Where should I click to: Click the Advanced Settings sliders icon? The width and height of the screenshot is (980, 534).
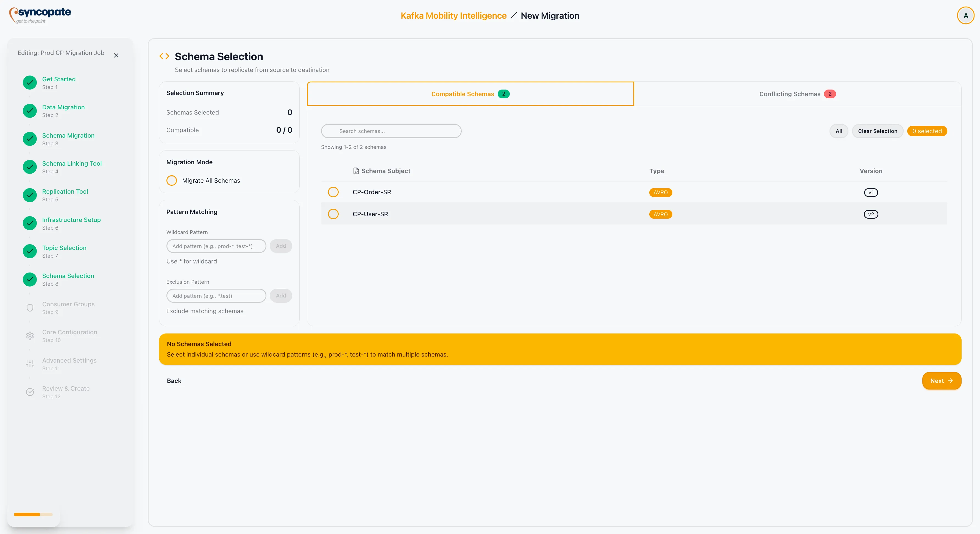[x=30, y=364]
